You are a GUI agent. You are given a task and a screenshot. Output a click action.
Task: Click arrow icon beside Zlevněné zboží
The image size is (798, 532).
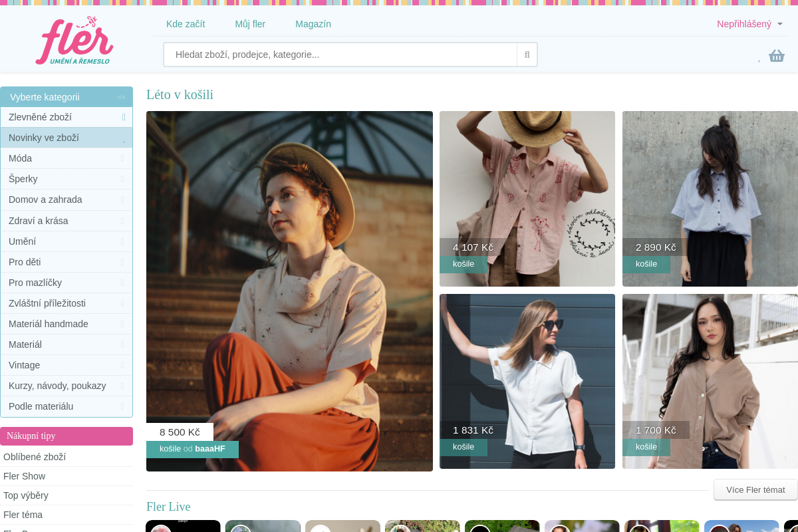pos(124,117)
